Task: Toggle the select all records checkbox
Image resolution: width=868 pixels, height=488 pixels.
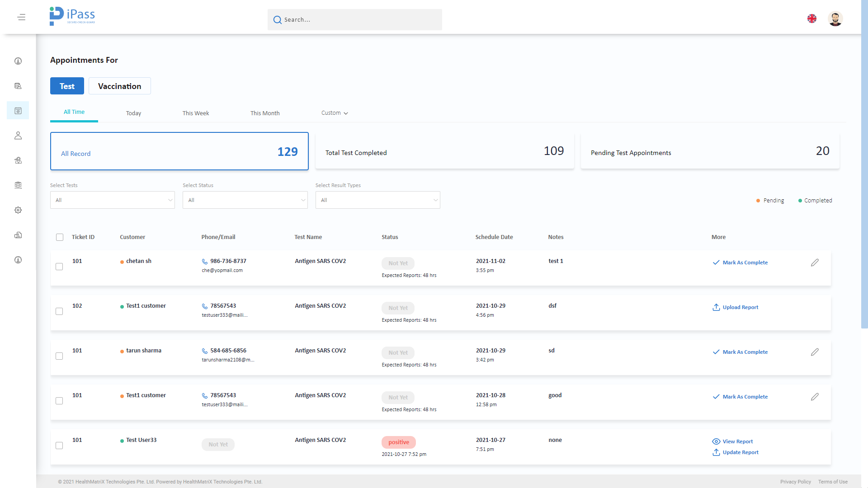Action: [60, 237]
